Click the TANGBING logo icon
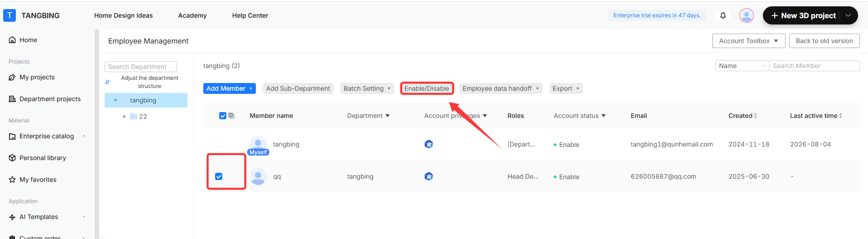The image size is (868, 239). pyautogui.click(x=10, y=15)
